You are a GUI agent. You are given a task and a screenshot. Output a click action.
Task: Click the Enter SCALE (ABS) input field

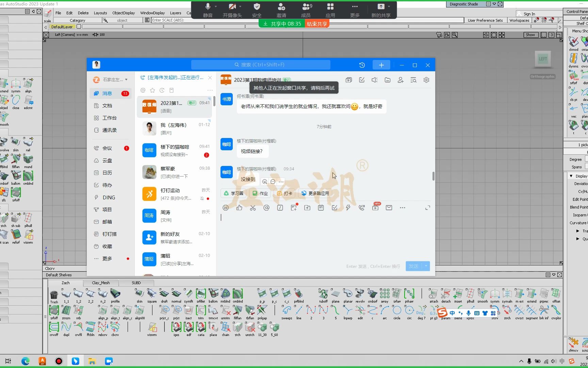307,20
